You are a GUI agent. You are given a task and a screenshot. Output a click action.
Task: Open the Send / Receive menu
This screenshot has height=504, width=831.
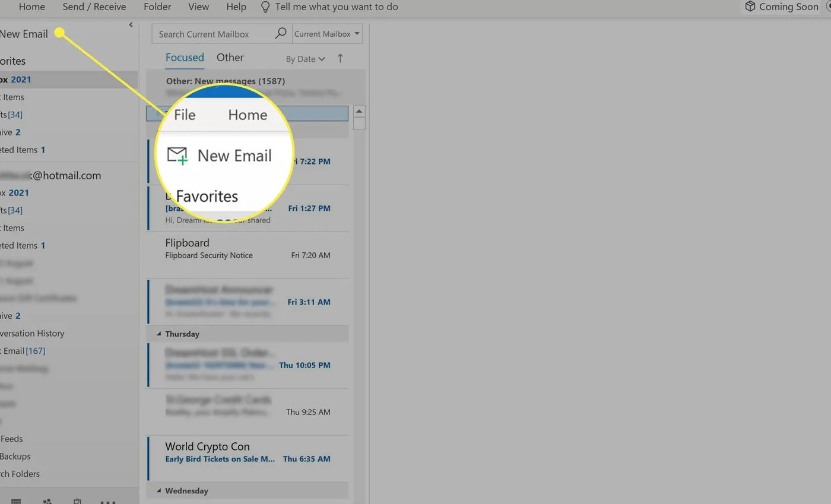click(94, 7)
